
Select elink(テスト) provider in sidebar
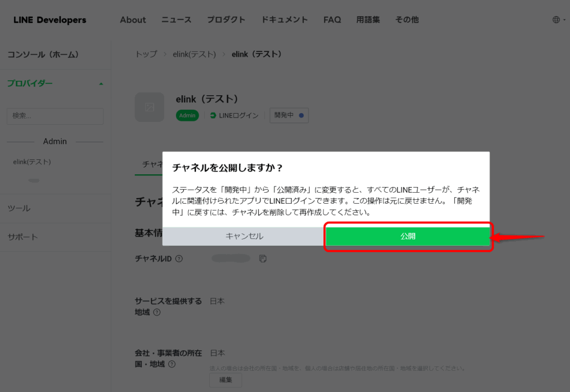coord(32,162)
